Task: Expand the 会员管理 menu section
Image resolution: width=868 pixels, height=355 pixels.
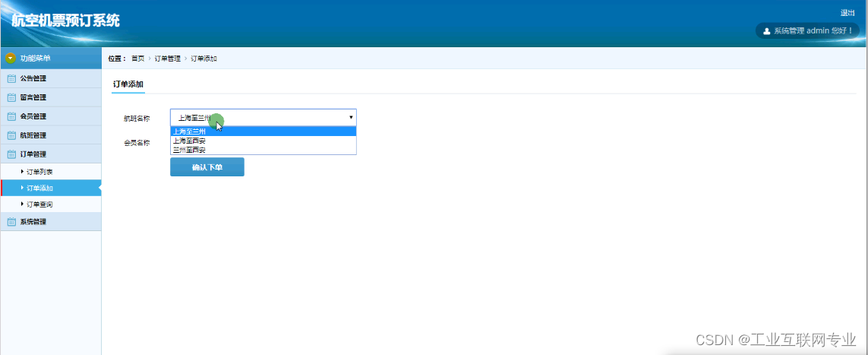Action: (51, 116)
